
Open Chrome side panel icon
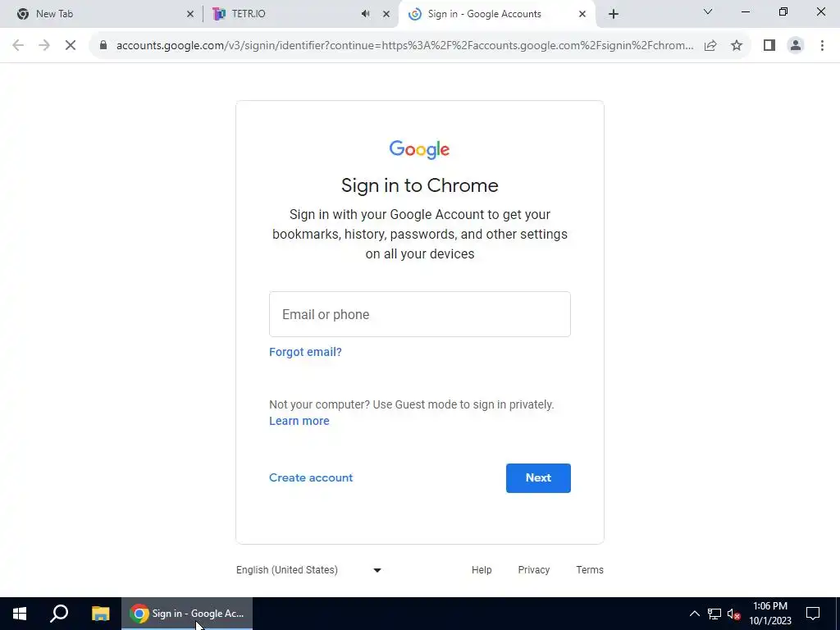(769, 46)
